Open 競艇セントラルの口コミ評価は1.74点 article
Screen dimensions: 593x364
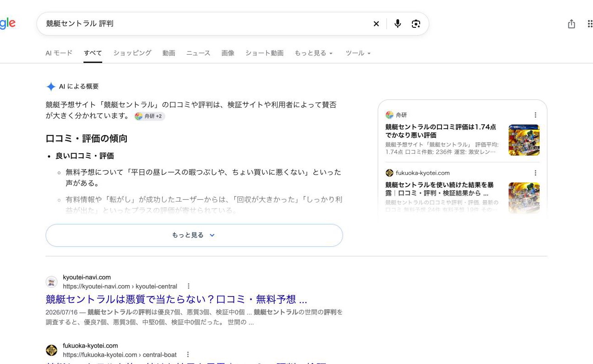click(x=441, y=131)
